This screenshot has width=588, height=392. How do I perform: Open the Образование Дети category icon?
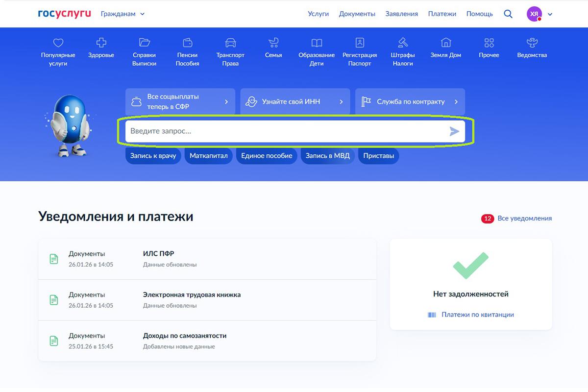[x=316, y=43]
